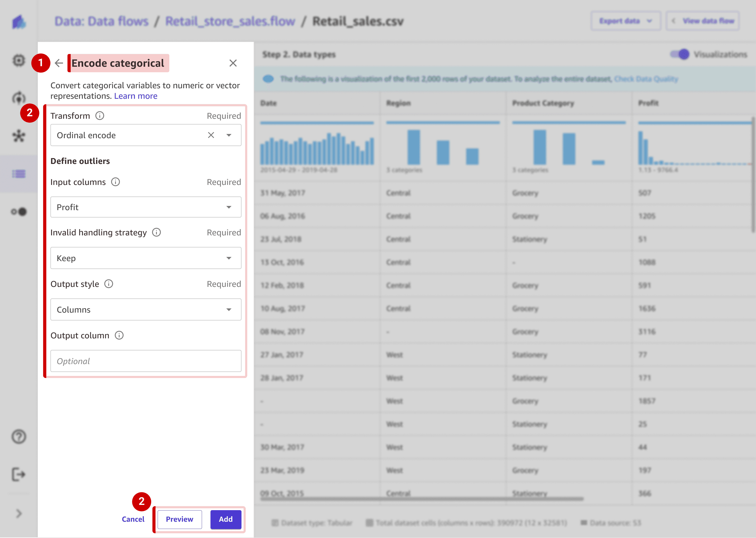756x538 pixels.
Task: Expand the Output style Columns dropdown
Action: tap(229, 309)
